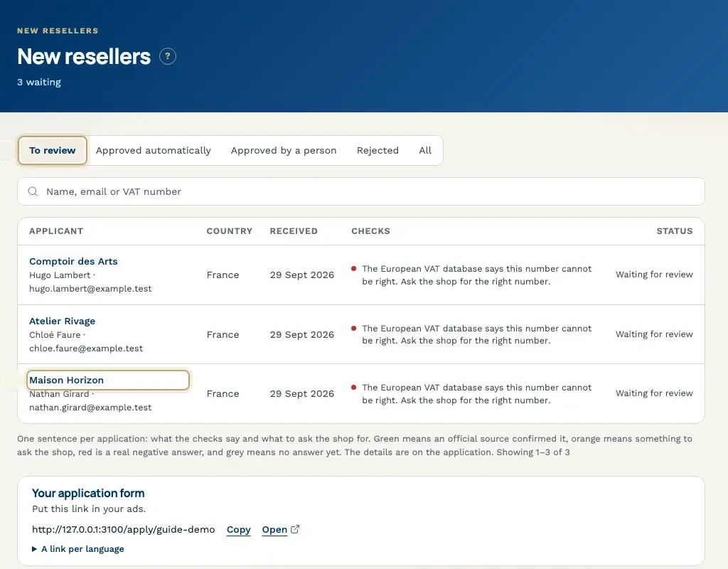
Task: Click Maison Horizon VAT check message
Action: pos(476,394)
